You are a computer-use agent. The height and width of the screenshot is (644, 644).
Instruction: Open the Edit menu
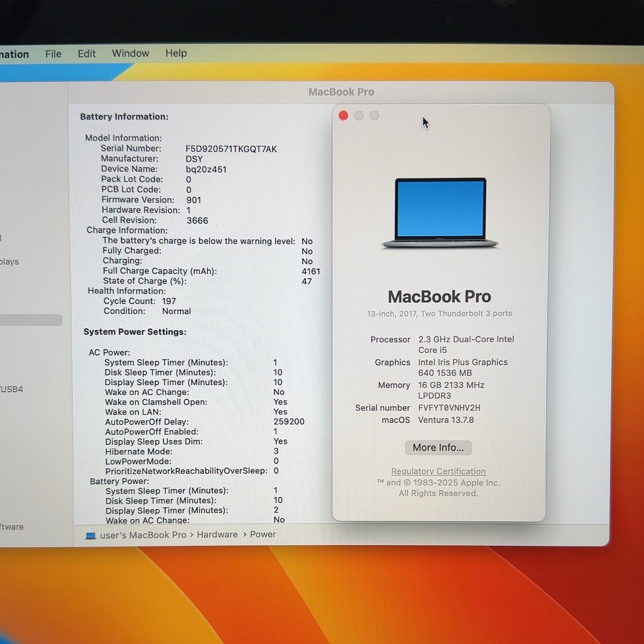[x=86, y=53]
